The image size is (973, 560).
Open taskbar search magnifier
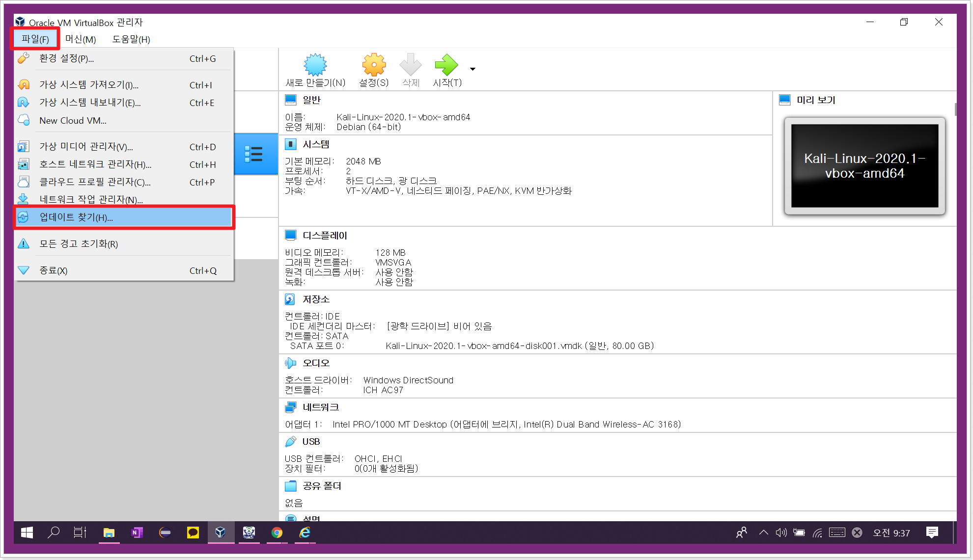(x=54, y=533)
